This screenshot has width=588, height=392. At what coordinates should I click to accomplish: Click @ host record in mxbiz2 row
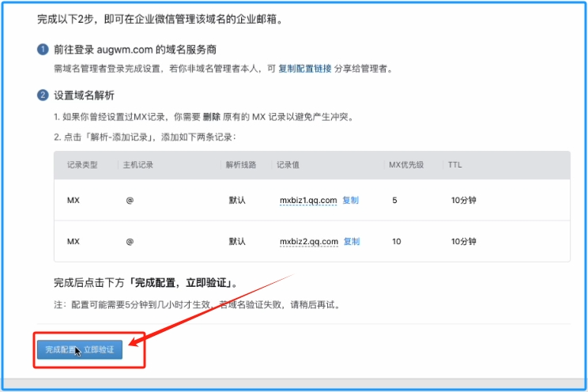pyautogui.click(x=130, y=242)
